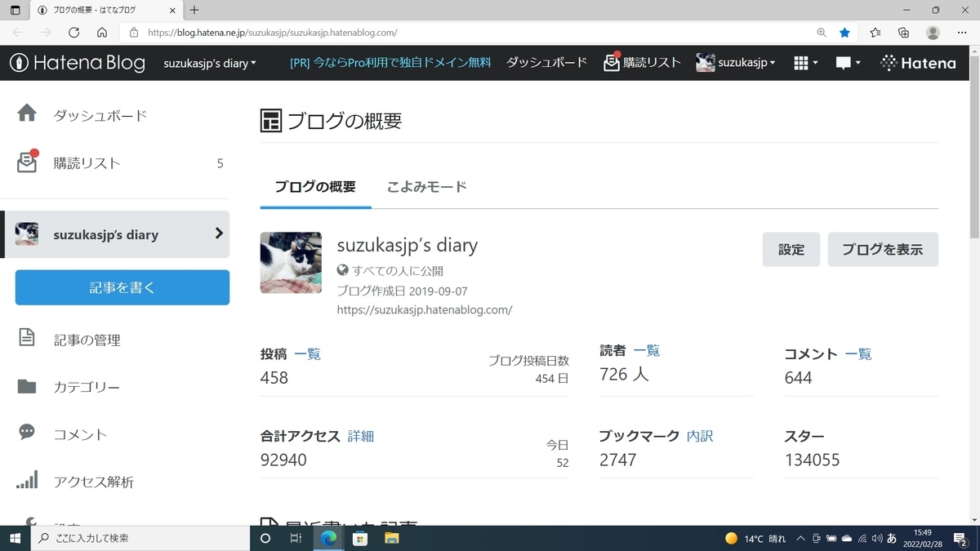
Task: Click the IME あ indicator in the taskbar
Action: click(x=892, y=538)
